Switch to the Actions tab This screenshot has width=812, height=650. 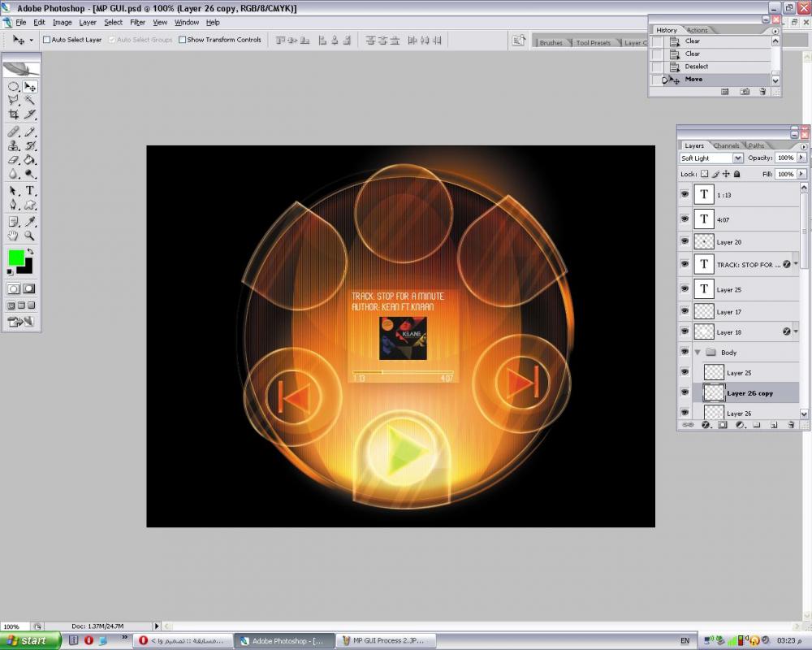click(x=697, y=30)
